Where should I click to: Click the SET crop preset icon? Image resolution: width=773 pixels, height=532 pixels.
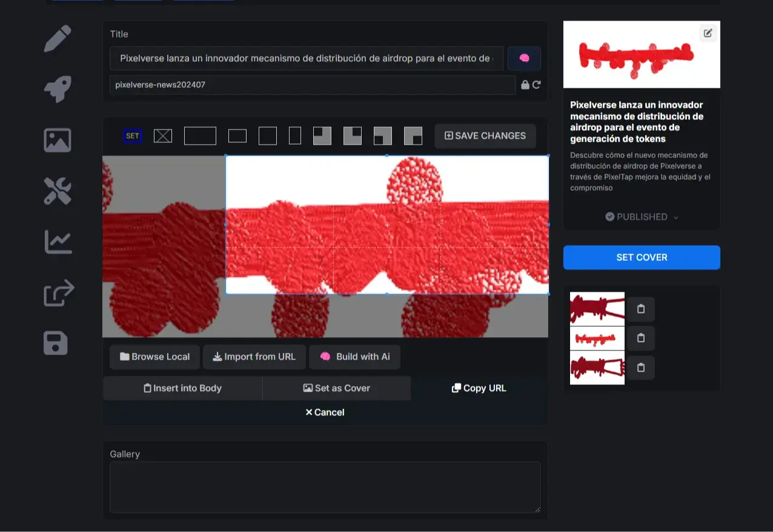coord(133,136)
